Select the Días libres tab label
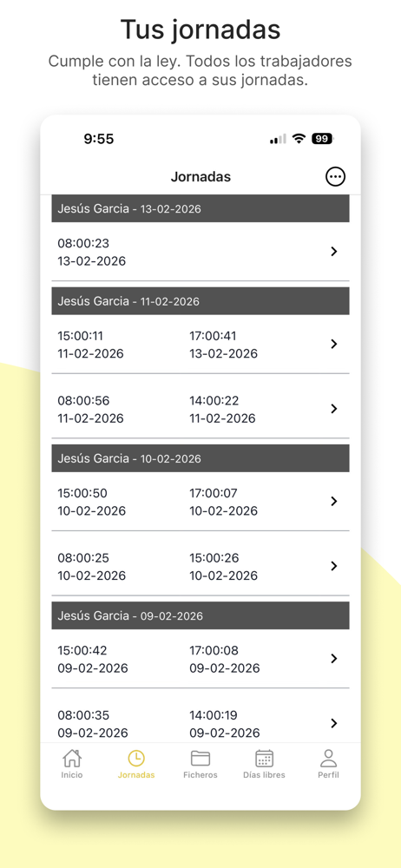The image size is (401, 868). point(264,775)
